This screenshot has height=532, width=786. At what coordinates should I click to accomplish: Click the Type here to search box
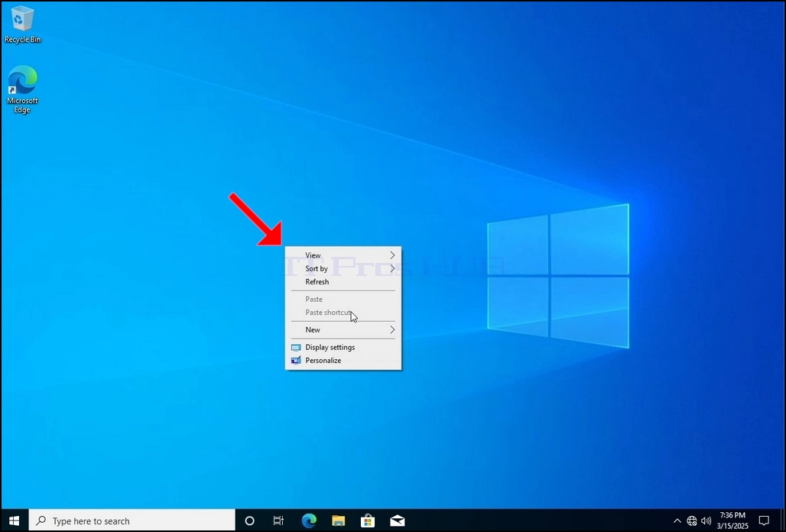pos(132,521)
